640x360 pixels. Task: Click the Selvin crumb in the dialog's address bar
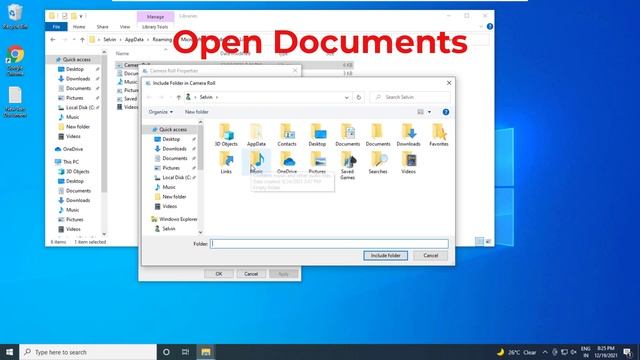pyautogui.click(x=206, y=97)
